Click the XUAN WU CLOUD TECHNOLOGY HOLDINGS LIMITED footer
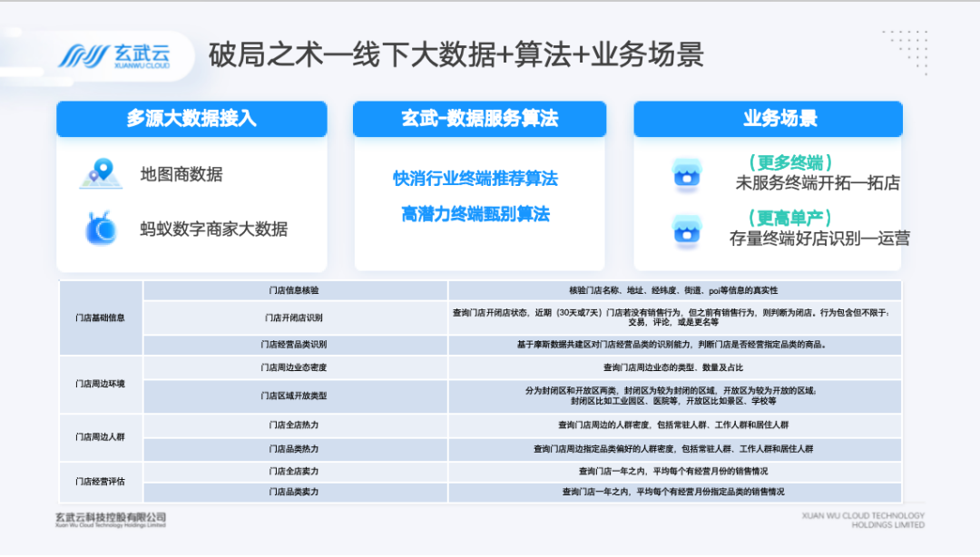980x557 pixels. [x=863, y=520]
